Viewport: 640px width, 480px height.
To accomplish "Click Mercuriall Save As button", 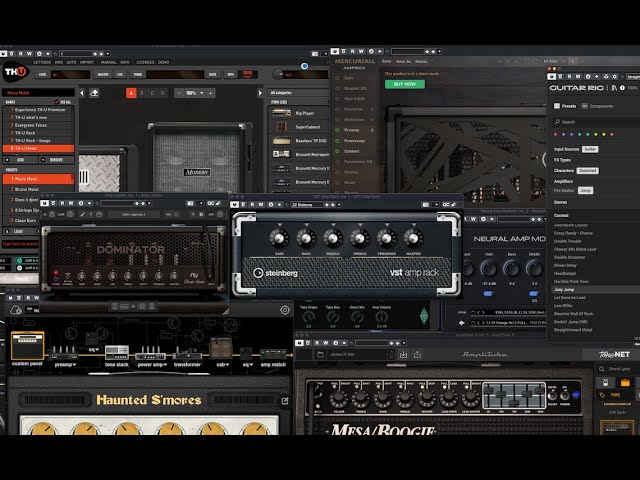I will [403, 61].
